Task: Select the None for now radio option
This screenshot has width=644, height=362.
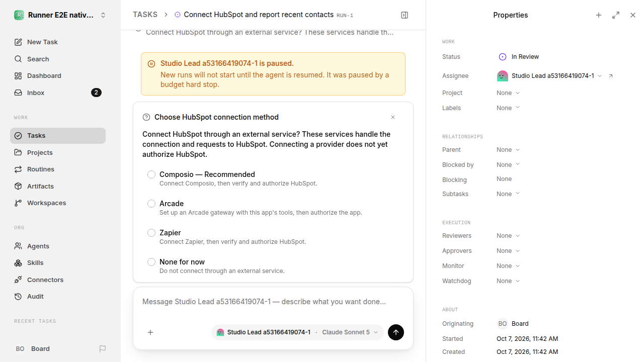Action: 151,262
